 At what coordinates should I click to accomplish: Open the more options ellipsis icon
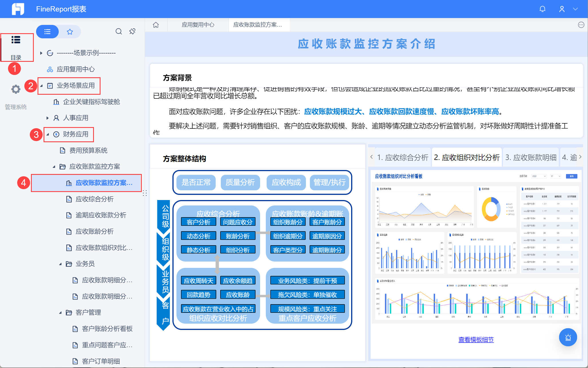[x=581, y=25]
